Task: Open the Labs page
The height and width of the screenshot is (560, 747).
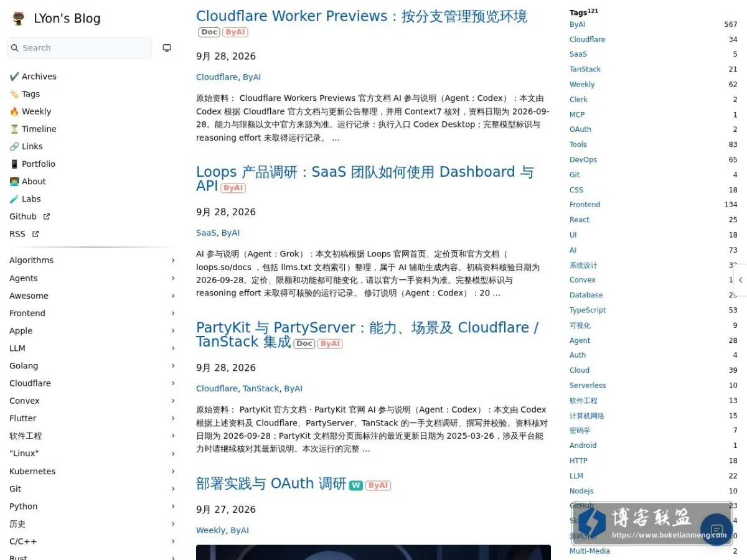Action: (x=26, y=198)
